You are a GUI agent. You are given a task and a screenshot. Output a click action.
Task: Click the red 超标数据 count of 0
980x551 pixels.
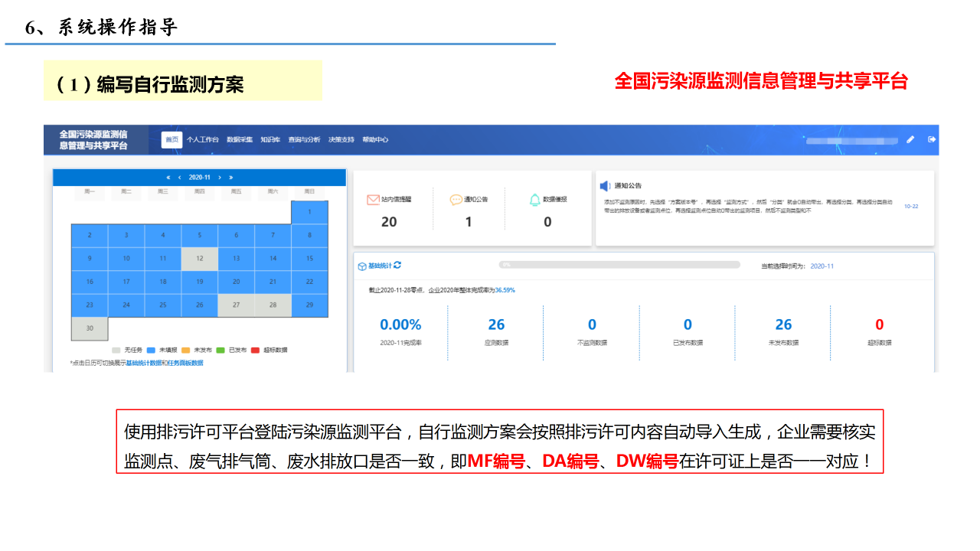pos(879,324)
